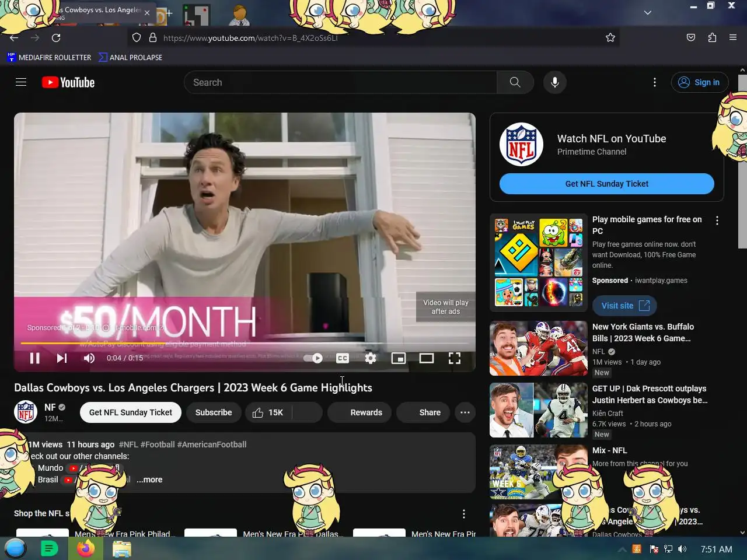Open the Mix - NFL playlist title
The height and width of the screenshot is (560, 747).
(x=610, y=450)
